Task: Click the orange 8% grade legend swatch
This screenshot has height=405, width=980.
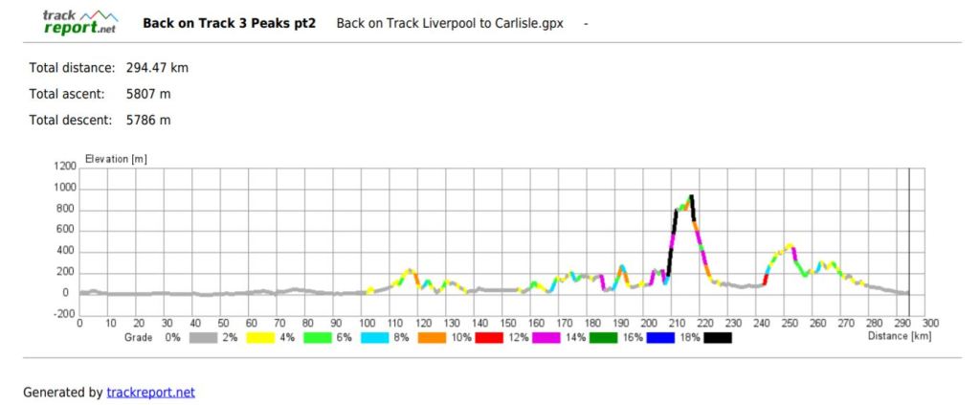Action: pyautogui.click(x=431, y=337)
